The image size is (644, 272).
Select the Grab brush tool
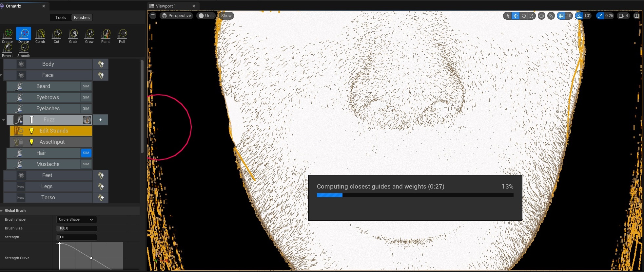pos(73,35)
